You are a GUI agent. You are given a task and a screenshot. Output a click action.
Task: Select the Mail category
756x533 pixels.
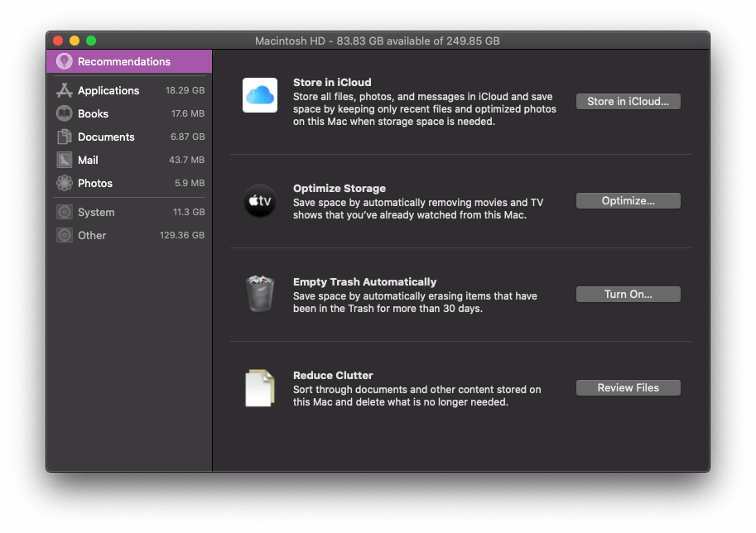(x=129, y=160)
